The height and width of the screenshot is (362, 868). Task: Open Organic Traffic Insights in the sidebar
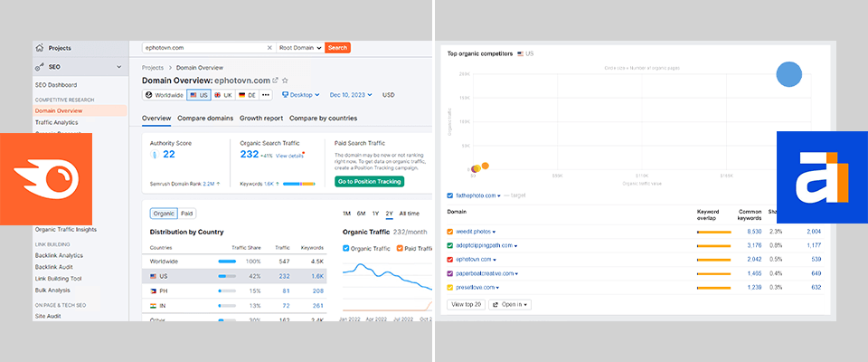coord(66,230)
